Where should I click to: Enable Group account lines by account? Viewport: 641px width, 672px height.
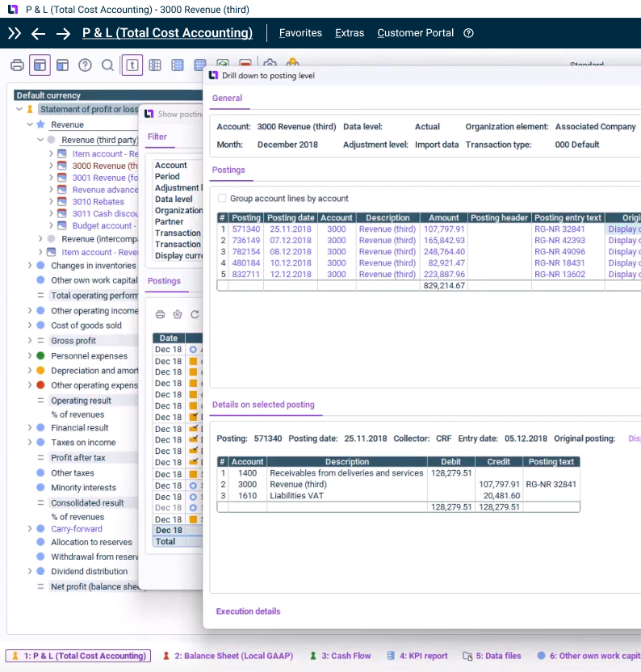point(222,199)
